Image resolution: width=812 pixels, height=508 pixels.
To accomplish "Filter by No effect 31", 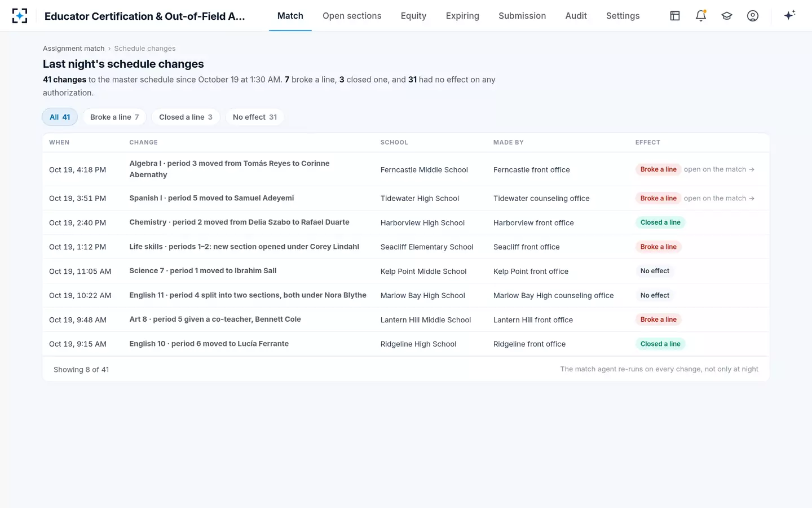I will pyautogui.click(x=255, y=117).
